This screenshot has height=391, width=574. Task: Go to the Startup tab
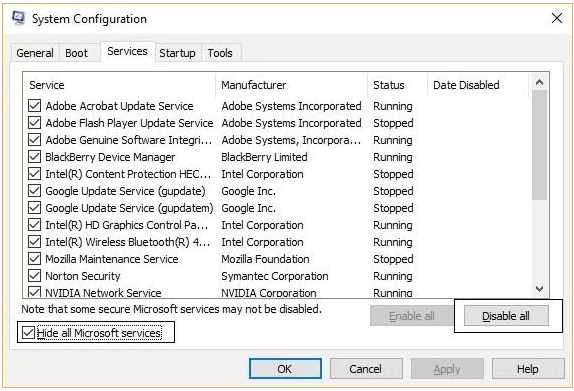[178, 53]
